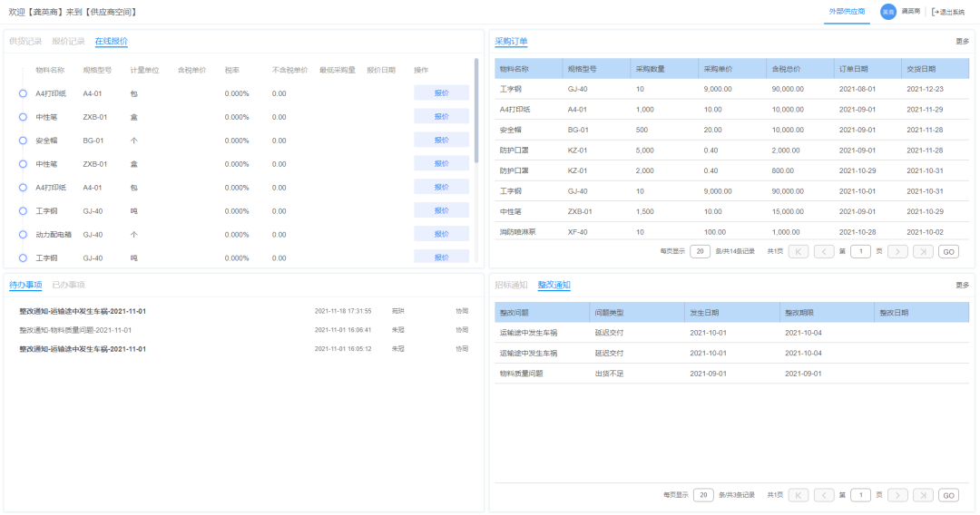The width and height of the screenshot is (980, 515).
Task: Click 报价 button for 动力配电箱 row
Action: pyautogui.click(x=441, y=234)
